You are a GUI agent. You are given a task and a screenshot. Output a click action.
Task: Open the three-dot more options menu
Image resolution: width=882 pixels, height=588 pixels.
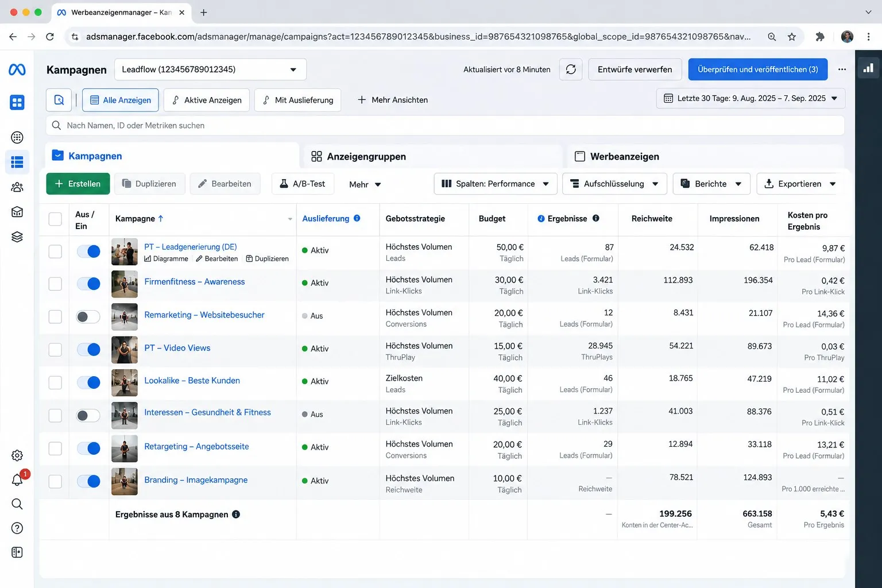coord(842,69)
